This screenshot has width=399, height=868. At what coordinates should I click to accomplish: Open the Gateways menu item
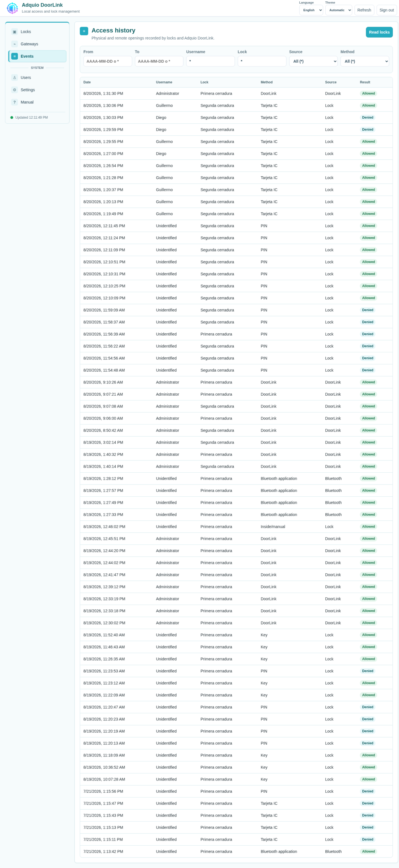(x=37, y=44)
